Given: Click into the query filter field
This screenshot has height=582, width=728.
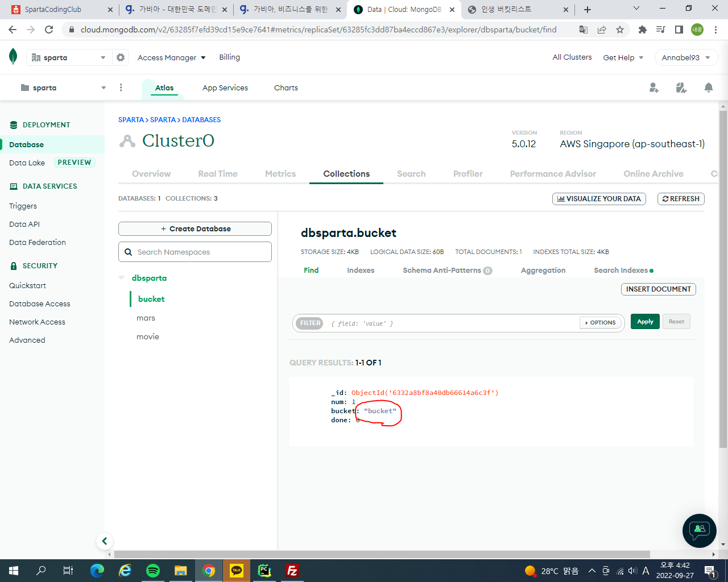Looking at the screenshot, I should pyautogui.click(x=452, y=323).
